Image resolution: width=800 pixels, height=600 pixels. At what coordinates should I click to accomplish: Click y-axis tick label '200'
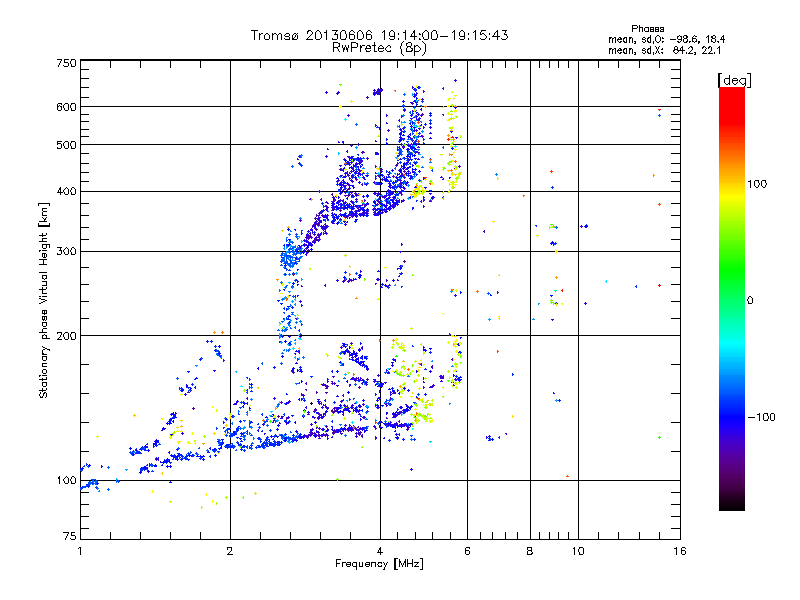(x=66, y=336)
